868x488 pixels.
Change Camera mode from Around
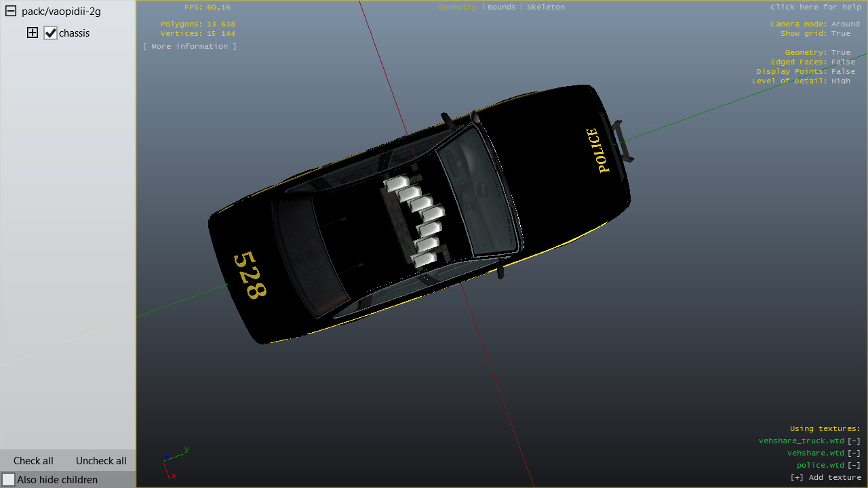845,24
